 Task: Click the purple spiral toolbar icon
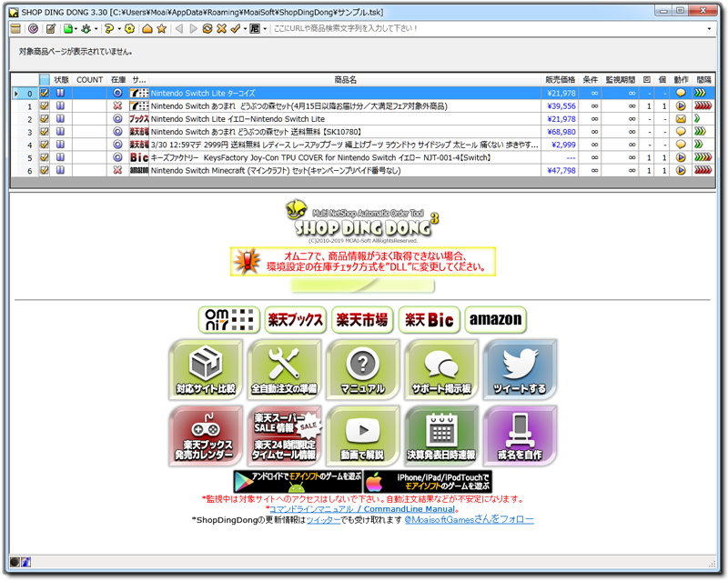pyautogui.click(x=33, y=29)
